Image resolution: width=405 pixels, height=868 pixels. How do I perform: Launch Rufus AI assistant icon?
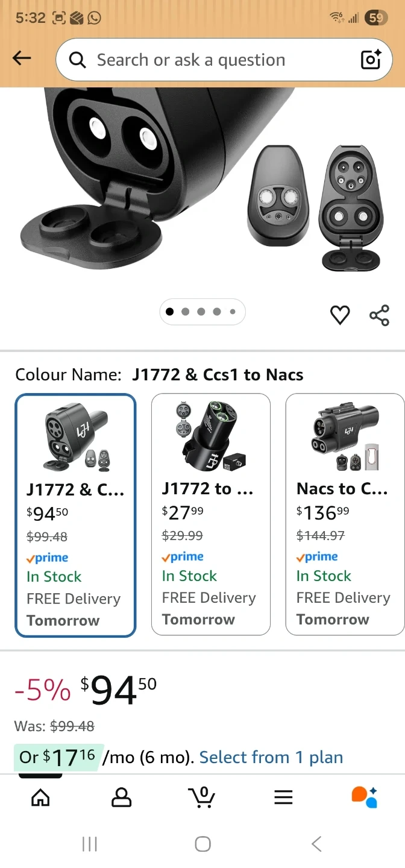[364, 797]
